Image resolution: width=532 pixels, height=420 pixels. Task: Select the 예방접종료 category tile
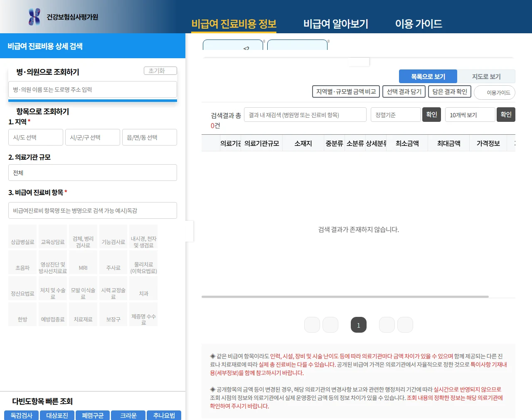click(53, 314)
